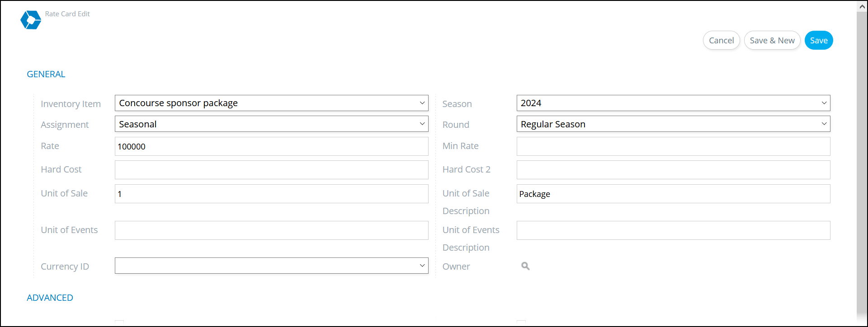Image resolution: width=868 pixels, height=327 pixels.
Task: Open the Inventory Item dropdown
Action: [271, 103]
